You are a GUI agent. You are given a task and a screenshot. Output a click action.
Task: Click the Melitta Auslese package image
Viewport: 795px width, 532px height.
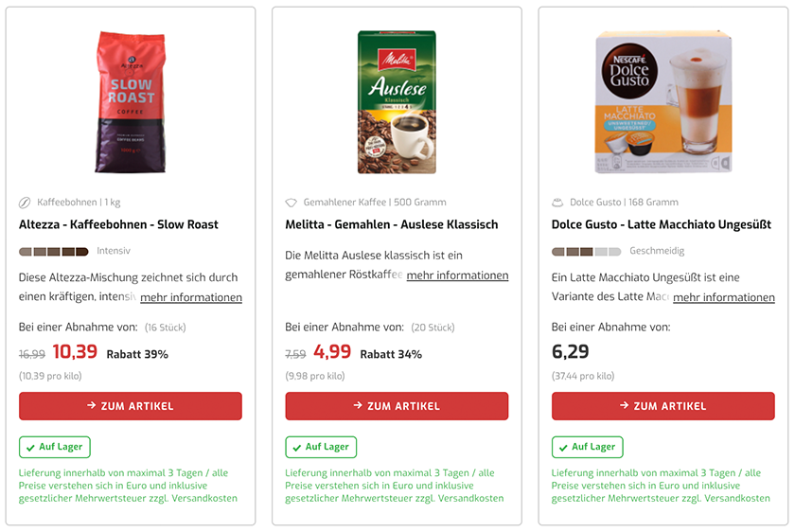pyautogui.click(x=397, y=102)
